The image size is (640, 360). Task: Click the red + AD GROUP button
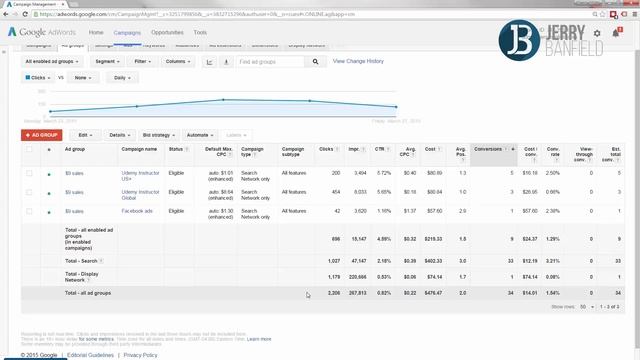click(42, 135)
